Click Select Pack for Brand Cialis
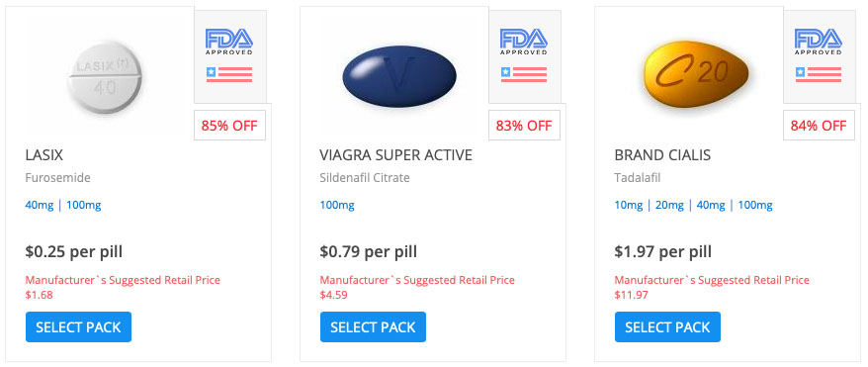The image size is (868, 367). 667,327
